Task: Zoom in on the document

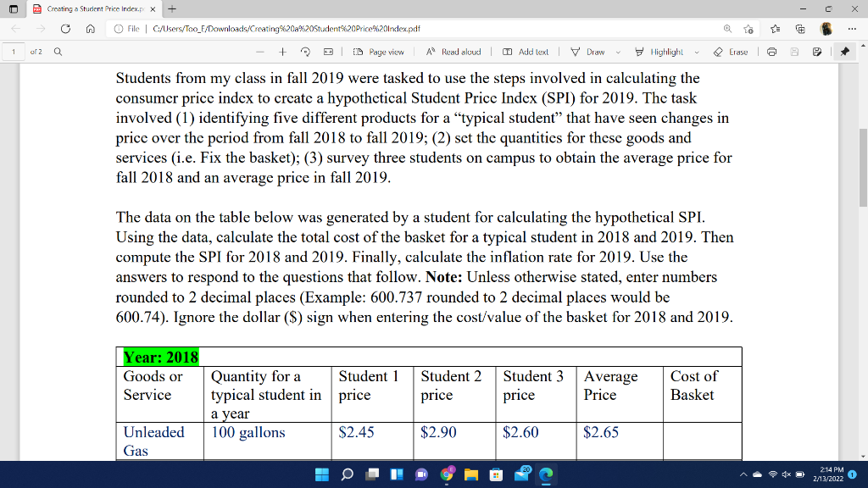Action: pos(284,53)
